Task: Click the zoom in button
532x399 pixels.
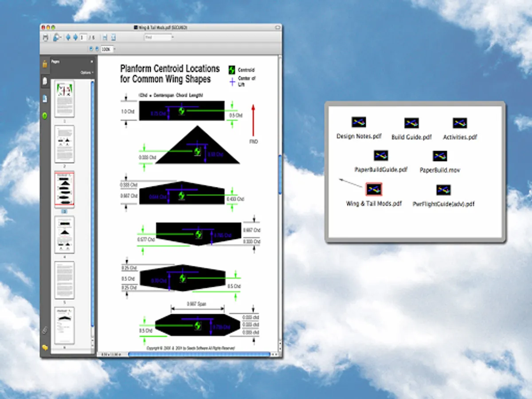Action: pos(97,49)
